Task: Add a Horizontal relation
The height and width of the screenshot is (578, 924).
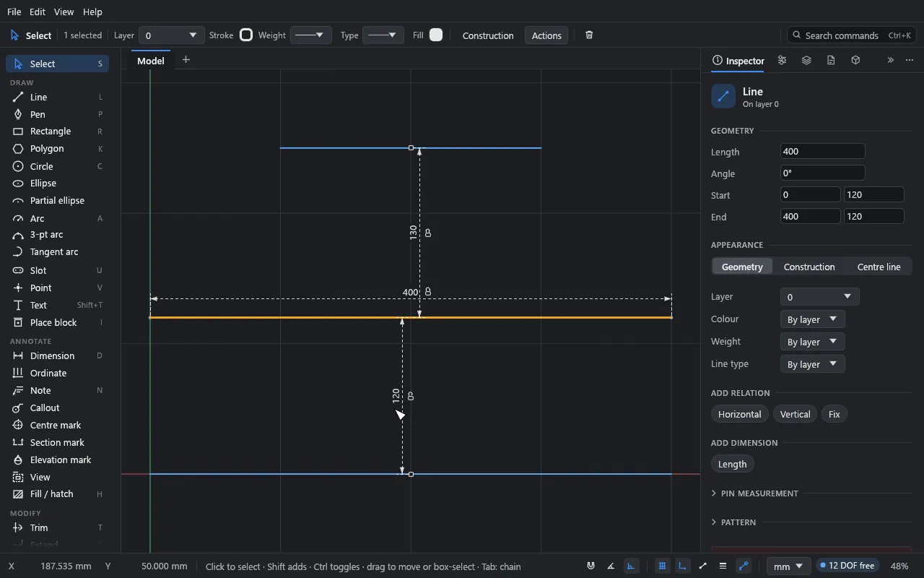Action: [739, 414]
